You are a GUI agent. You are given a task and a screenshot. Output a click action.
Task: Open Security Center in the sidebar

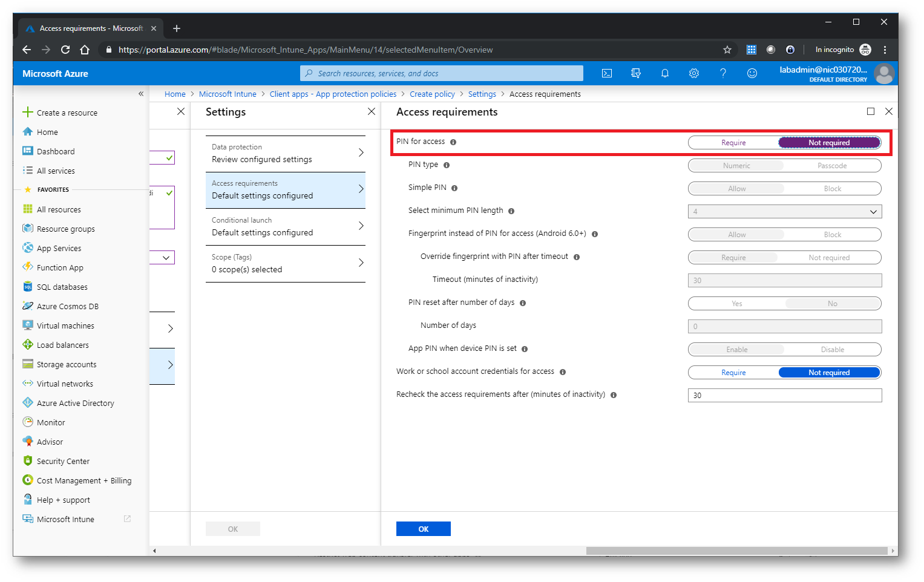63,461
